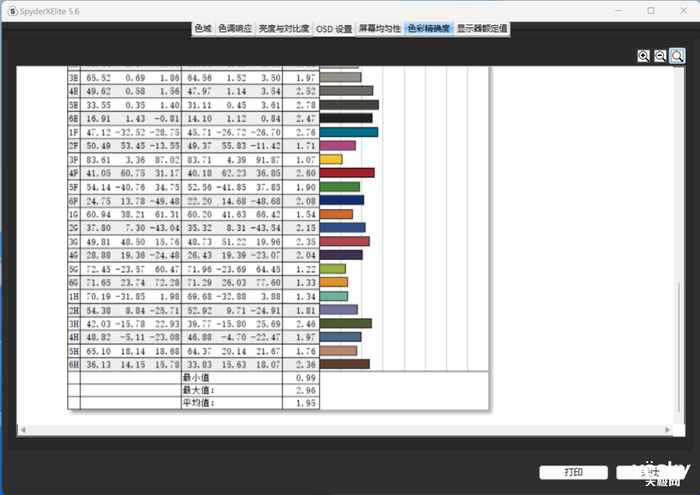Click delta value 2.60 in row 4F
This screenshot has width=700, height=495.
click(306, 173)
